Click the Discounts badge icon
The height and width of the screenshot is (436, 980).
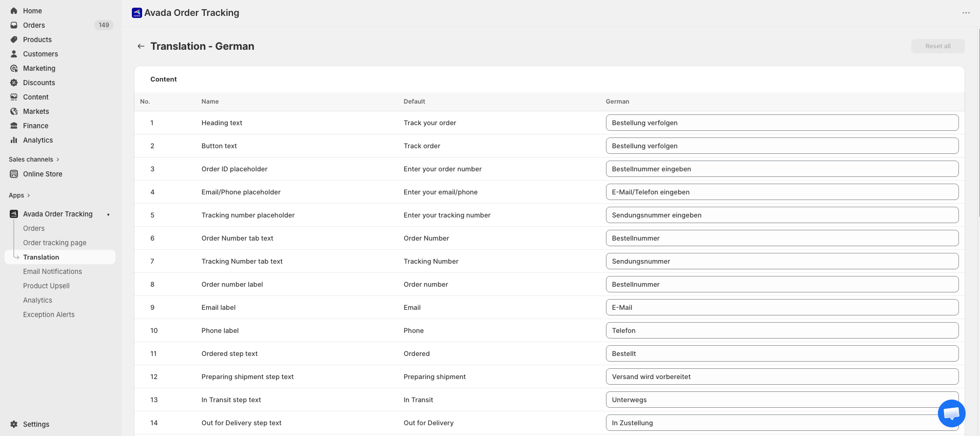14,83
